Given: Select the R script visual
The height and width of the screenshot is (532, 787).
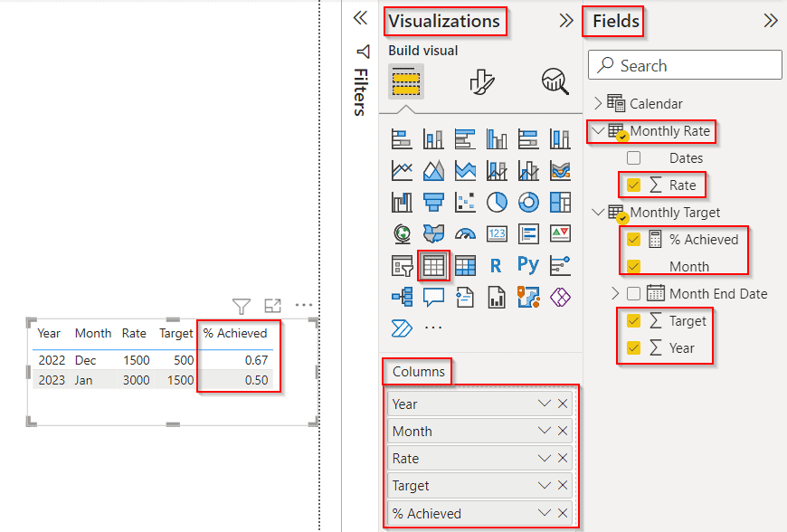Looking at the screenshot, I should [x=496, y=265].
